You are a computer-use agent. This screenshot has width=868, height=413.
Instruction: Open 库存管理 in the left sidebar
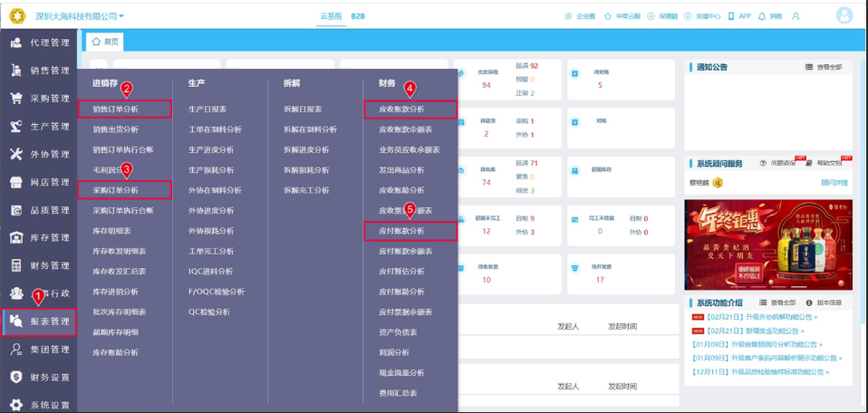tap(40, 237)
